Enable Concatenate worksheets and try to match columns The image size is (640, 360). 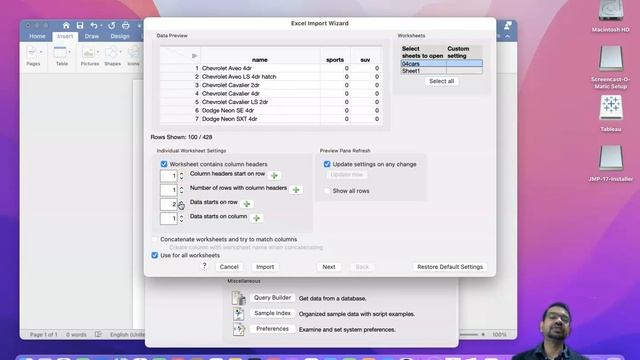click(154, 239)
